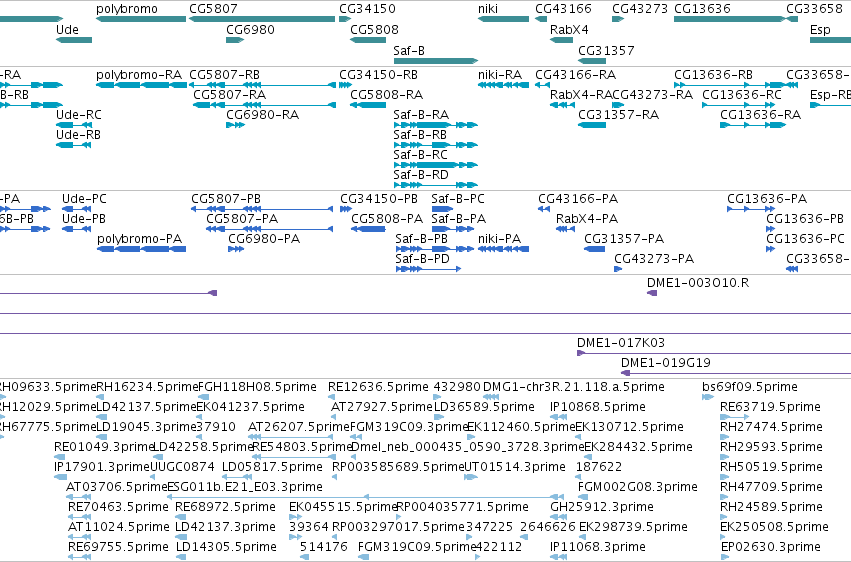The height and width of the screenshot is (562, 851).
Task: Click the Saf-B-PA protein label
Action: click(459, 219)
